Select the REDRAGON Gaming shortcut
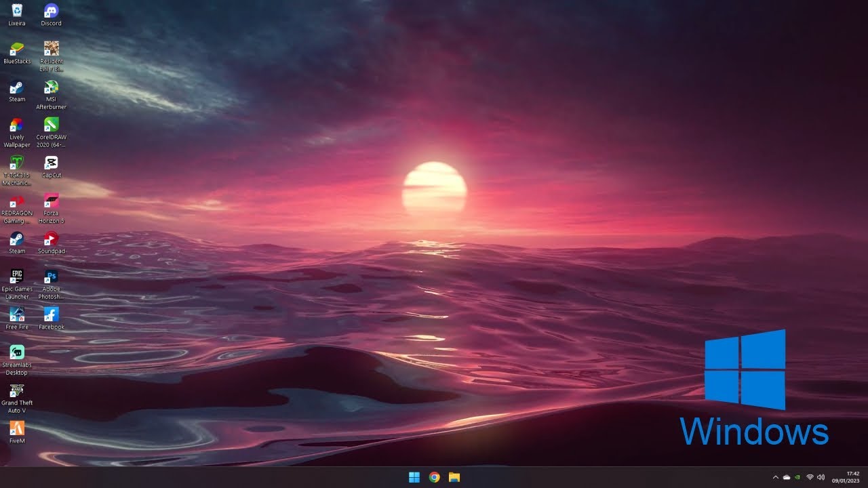This screenshot has width=868, height=488. [17, 208]
